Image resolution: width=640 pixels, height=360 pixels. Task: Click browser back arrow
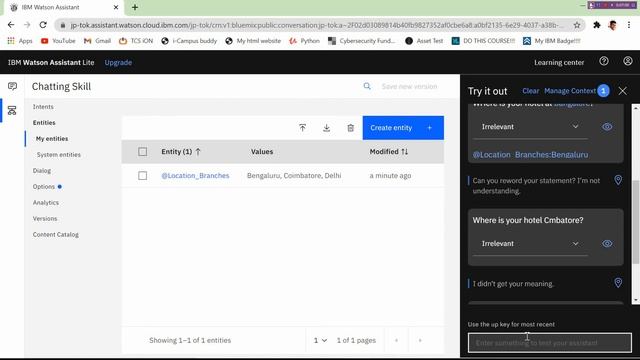(11, 25)
